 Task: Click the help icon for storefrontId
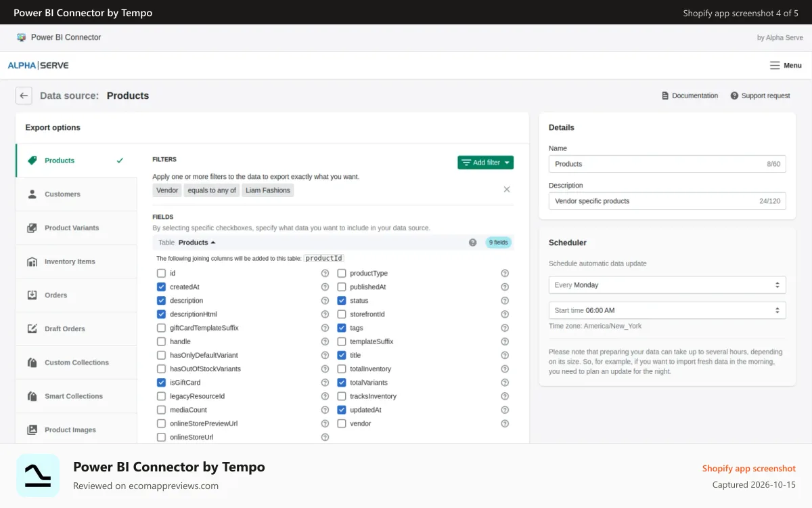pyautogui.click(x=505, y=314)
